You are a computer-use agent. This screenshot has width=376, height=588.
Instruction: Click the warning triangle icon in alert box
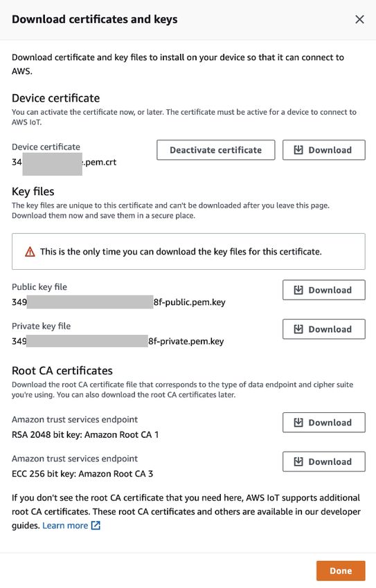[x=30, y=252]
